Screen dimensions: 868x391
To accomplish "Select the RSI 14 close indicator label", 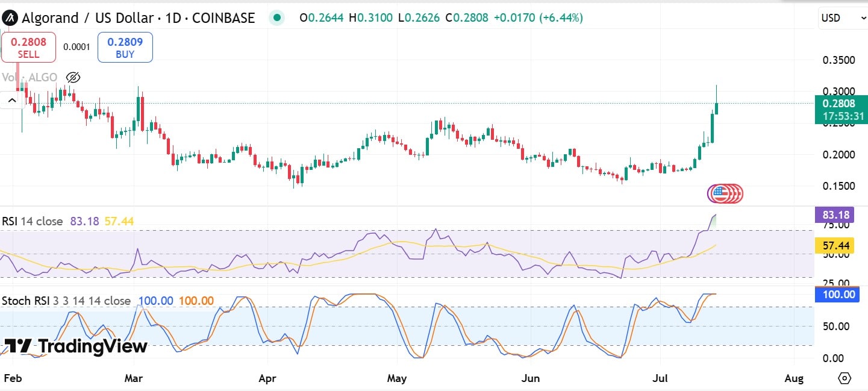I will click(x=33, y=222).
